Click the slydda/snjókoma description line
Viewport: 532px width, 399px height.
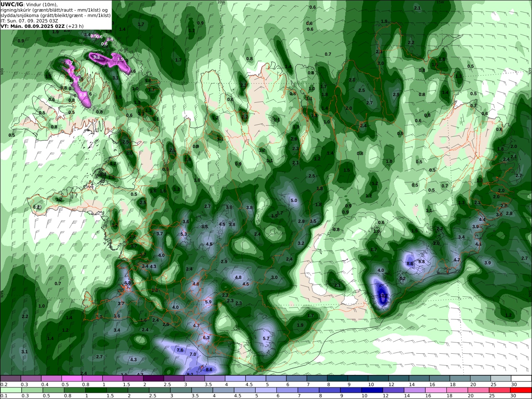click(56, 15)
